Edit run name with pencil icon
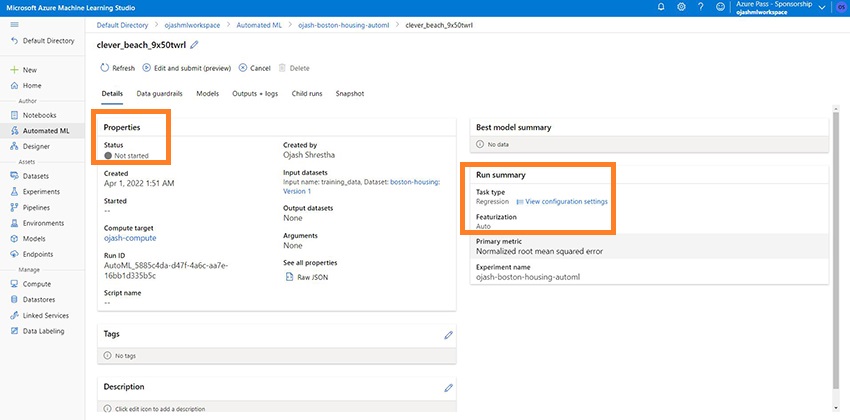This screenshot has height=420, width=850. coord(194,45)
